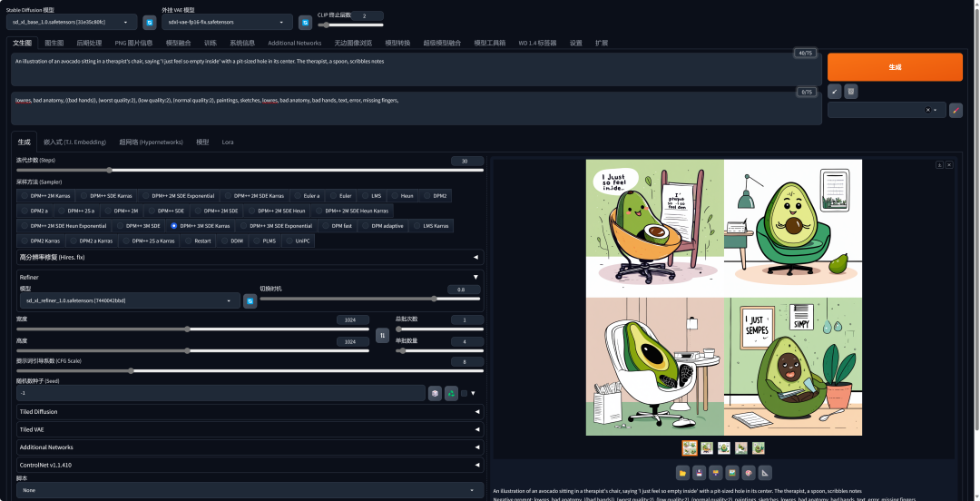The width and height of the screenshot is (980, 501).
Task: Click the trash icon to clear prompt
Action: pyautogui.click(x=850, y=92)
